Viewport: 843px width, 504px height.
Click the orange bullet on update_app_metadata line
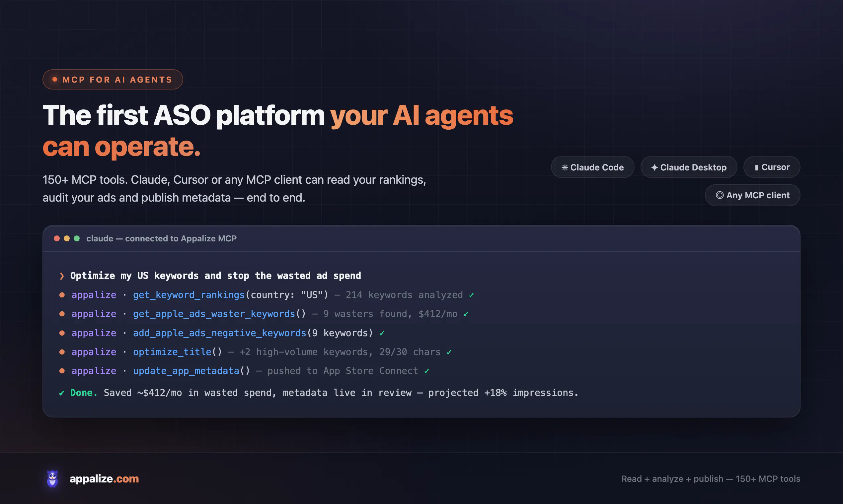pyautogui.click(x=62, y=371)
